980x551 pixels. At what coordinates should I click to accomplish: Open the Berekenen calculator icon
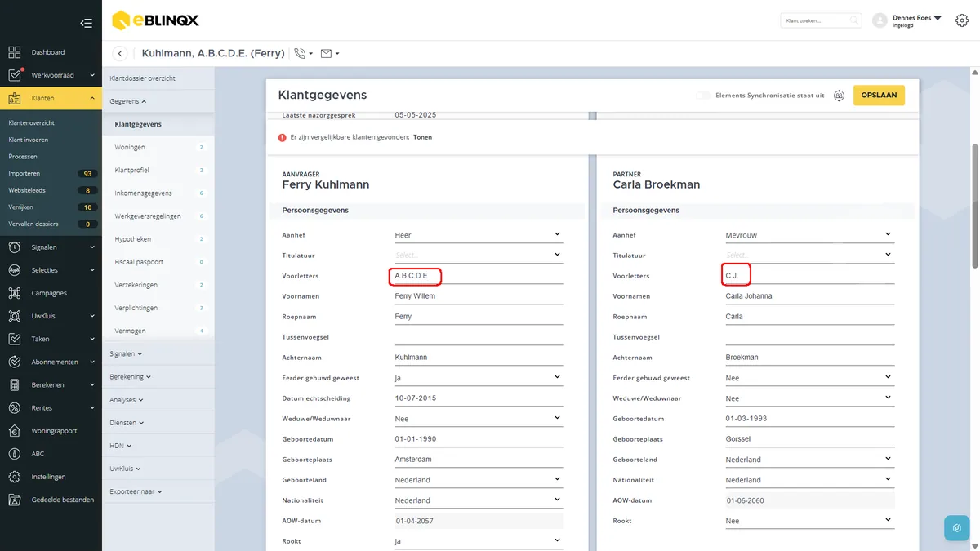point(15,384)
